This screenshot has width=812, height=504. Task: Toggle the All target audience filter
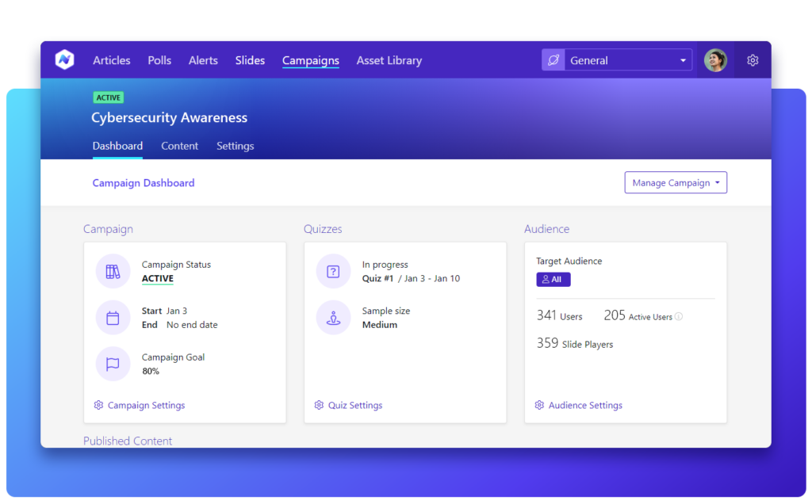tap(553, 279)
